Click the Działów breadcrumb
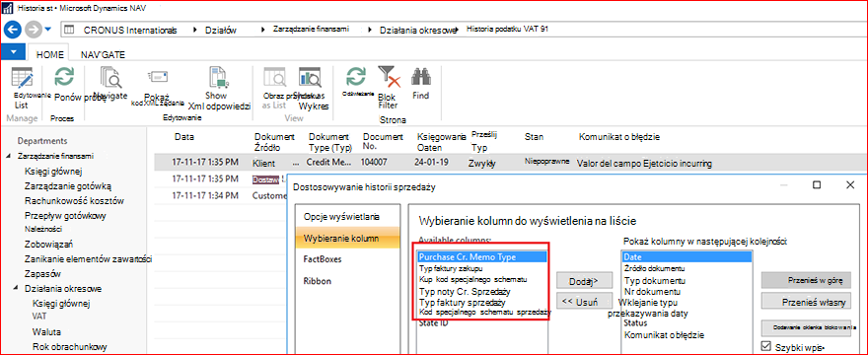868x355 pixels. tap(220, 31)
